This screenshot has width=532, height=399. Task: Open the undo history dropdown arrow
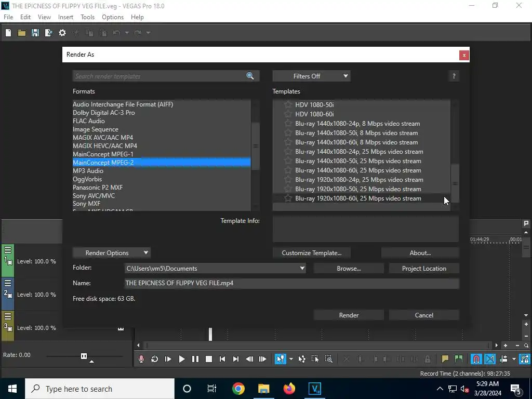[127, 33]
